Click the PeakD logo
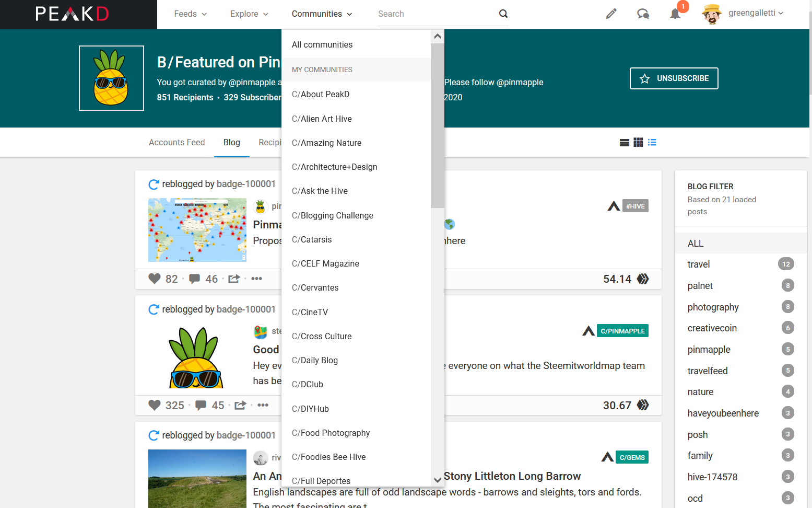Image resolution: width=812 pixels, height=508 pixels. 72,14
